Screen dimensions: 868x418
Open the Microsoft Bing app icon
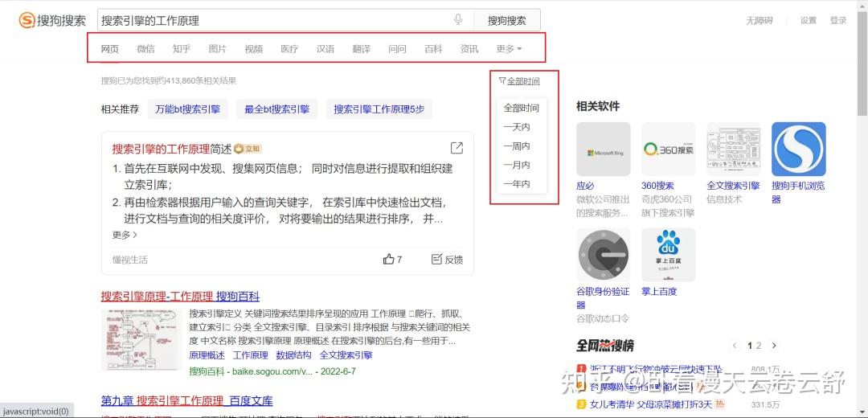pyautogui.click(x=604, y=149)
